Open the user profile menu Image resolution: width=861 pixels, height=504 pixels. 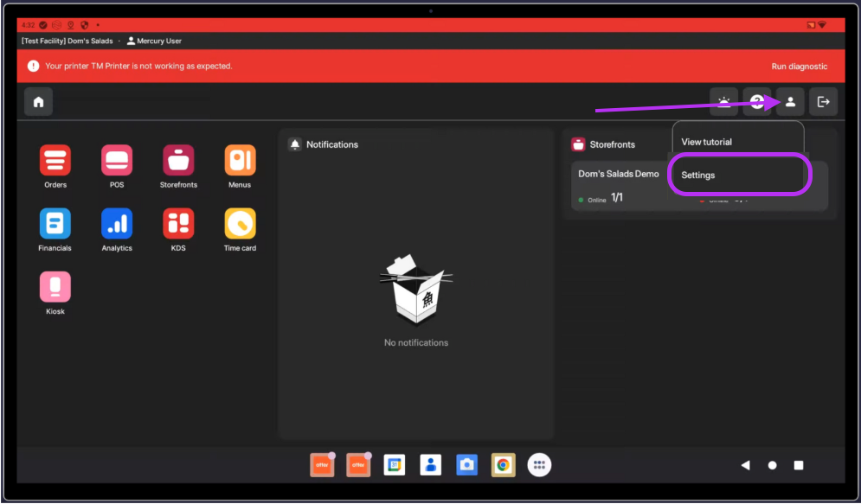[x=790, y=102]
